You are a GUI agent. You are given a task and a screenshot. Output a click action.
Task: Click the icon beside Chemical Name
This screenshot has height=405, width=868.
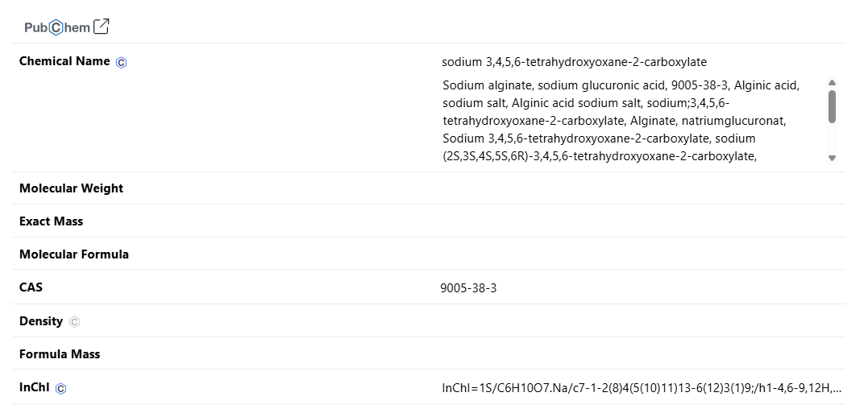pyautogui.click(x=122, y=63)
